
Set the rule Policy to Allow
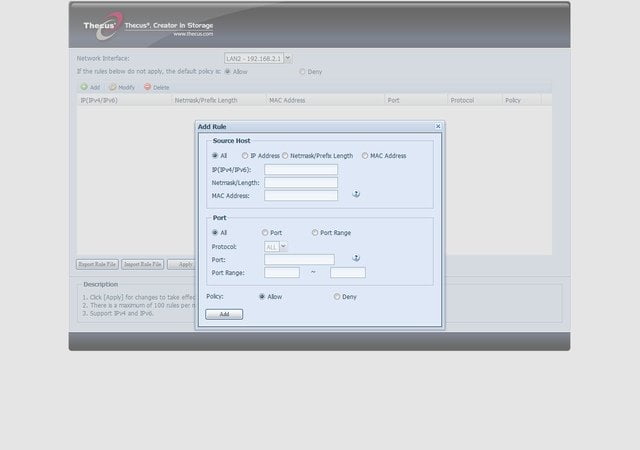pyautogui.click(x=262, y=296)
